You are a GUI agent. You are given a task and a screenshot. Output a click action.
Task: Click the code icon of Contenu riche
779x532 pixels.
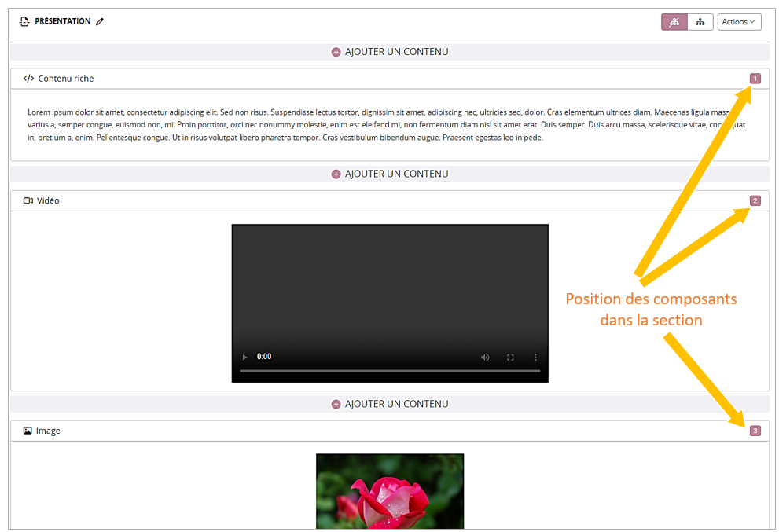[x=28, y=79]
